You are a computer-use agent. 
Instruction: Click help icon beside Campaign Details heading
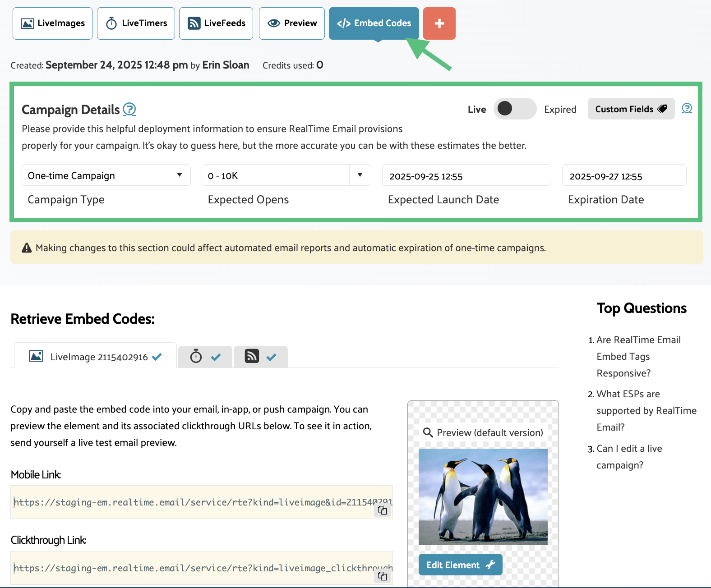click(x=129, y=109)
